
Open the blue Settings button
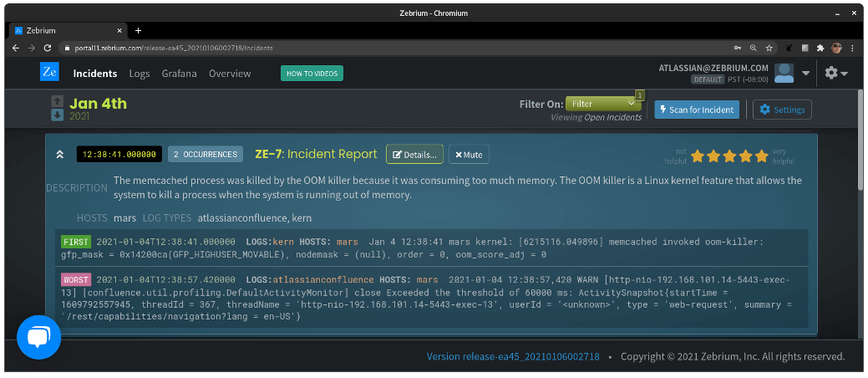point(782,110)
